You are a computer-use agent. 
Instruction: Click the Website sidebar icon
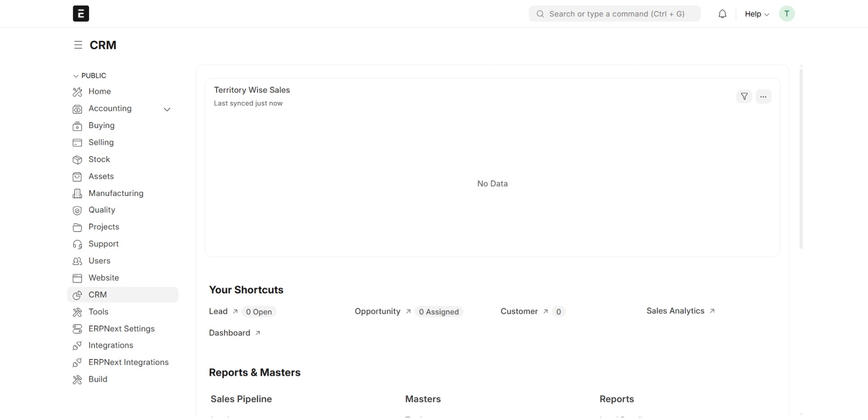77,278
